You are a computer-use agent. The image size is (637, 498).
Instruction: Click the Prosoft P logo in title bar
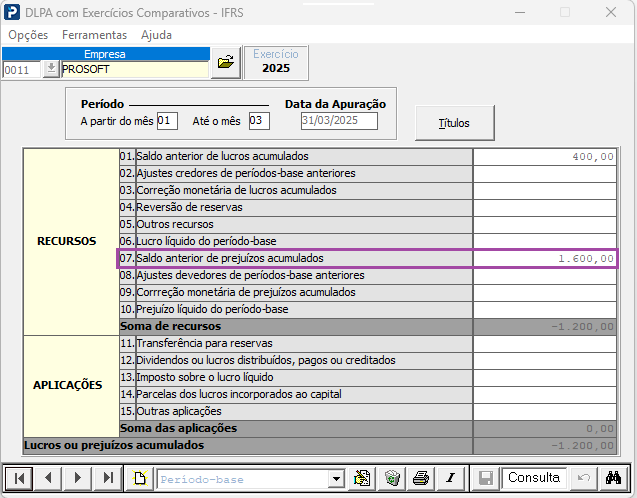click(11, 12)
